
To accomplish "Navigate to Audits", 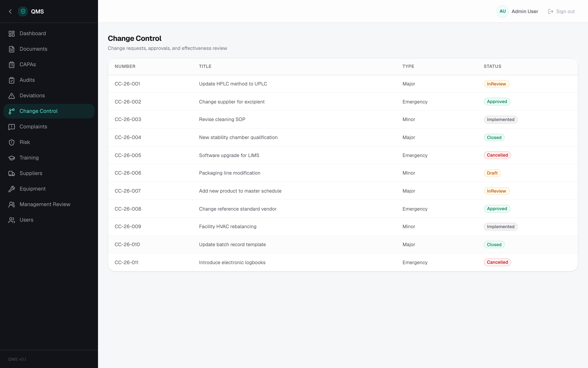I will (x=49, y=80).
